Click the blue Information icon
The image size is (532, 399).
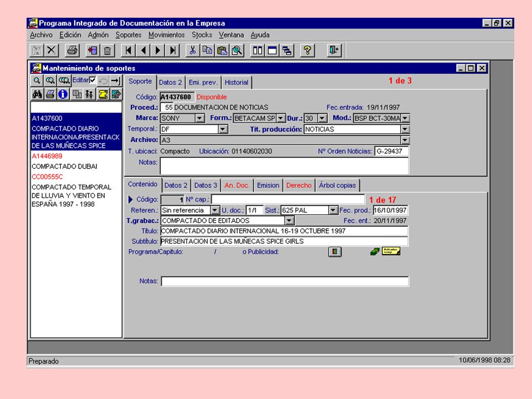point(63,94)
